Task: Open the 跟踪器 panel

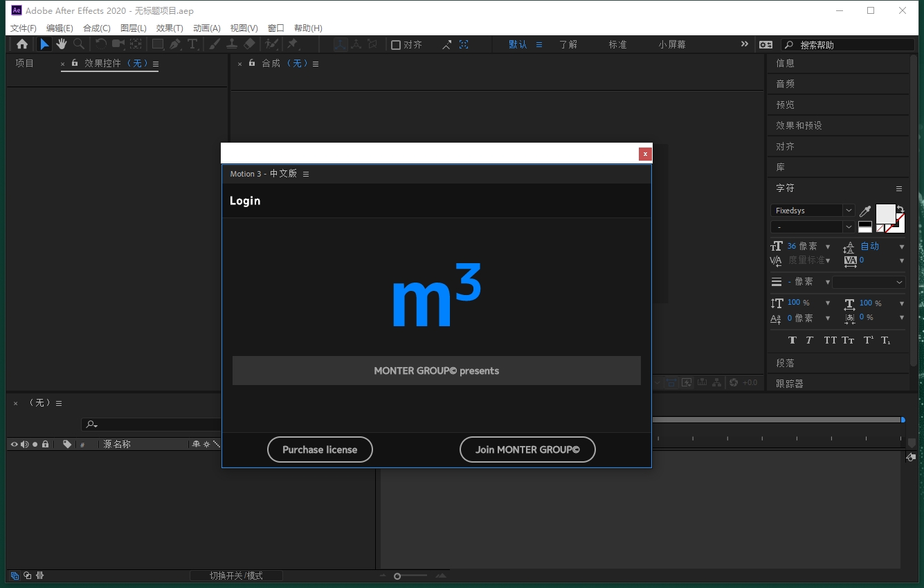Action: 790,383
